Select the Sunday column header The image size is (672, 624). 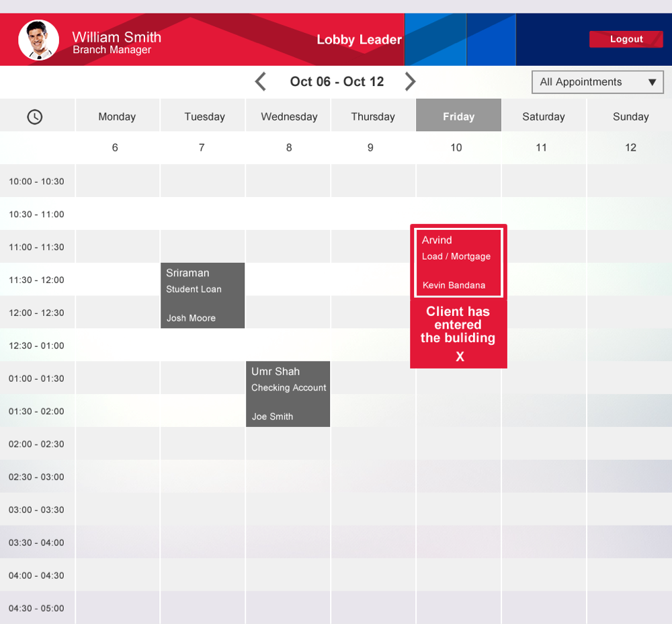coord(630,116)
